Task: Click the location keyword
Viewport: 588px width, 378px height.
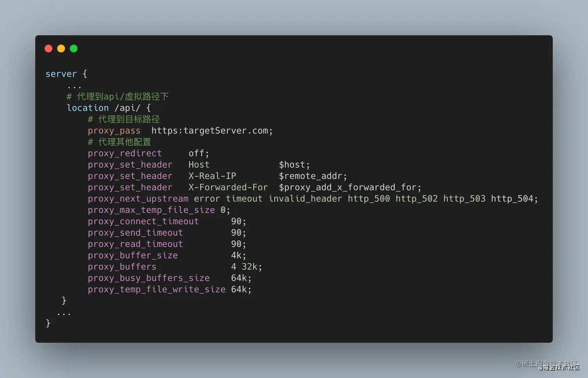Action: pyautogui.click(x=87, y=108)
